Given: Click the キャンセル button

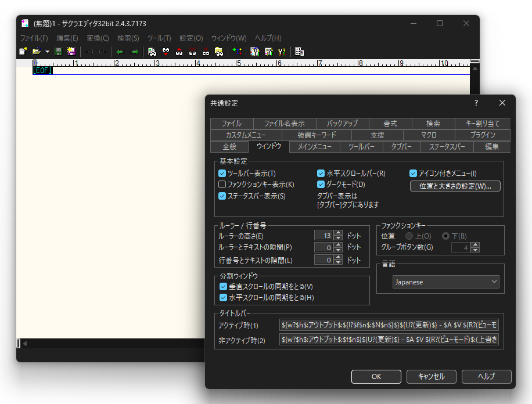Looking at the screenshot, I should coord(431,377).
